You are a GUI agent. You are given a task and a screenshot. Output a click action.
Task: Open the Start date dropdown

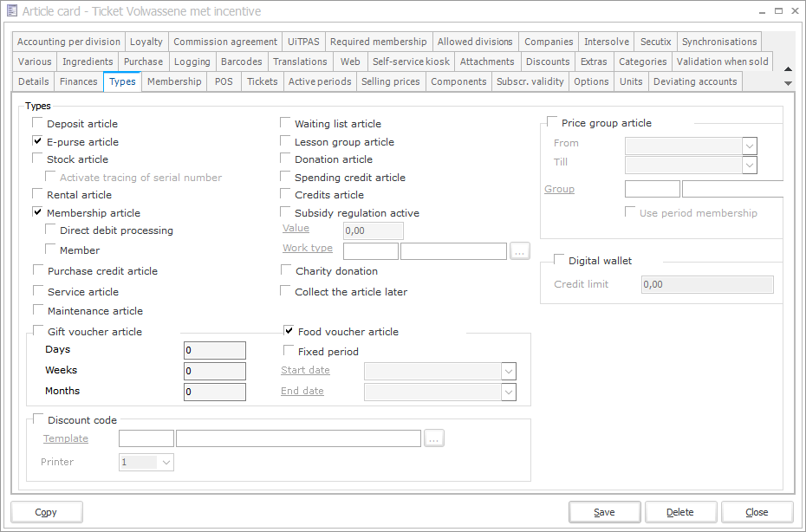coord(509,371)
